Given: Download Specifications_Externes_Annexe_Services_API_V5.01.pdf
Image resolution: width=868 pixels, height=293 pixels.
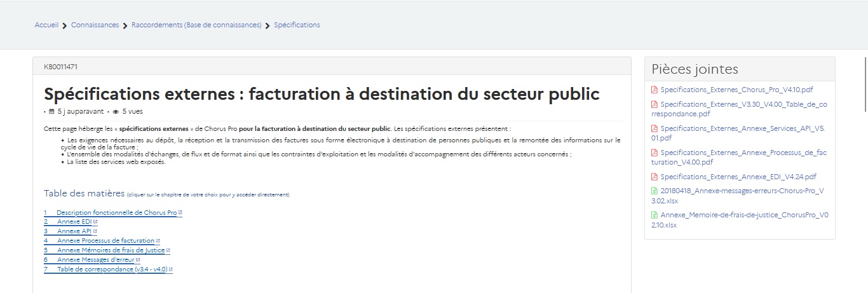Looking at the screenshot, I should (x=740, y=133).
